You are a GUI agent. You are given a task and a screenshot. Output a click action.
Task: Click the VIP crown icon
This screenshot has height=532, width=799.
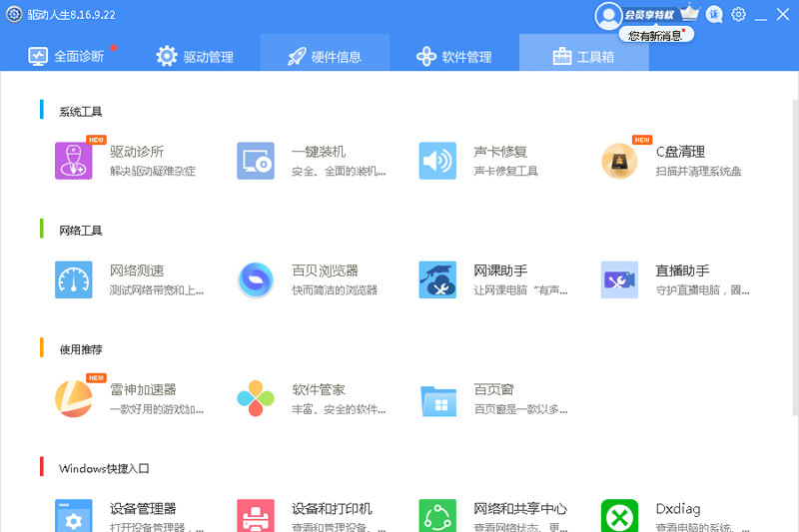[689, 12]
